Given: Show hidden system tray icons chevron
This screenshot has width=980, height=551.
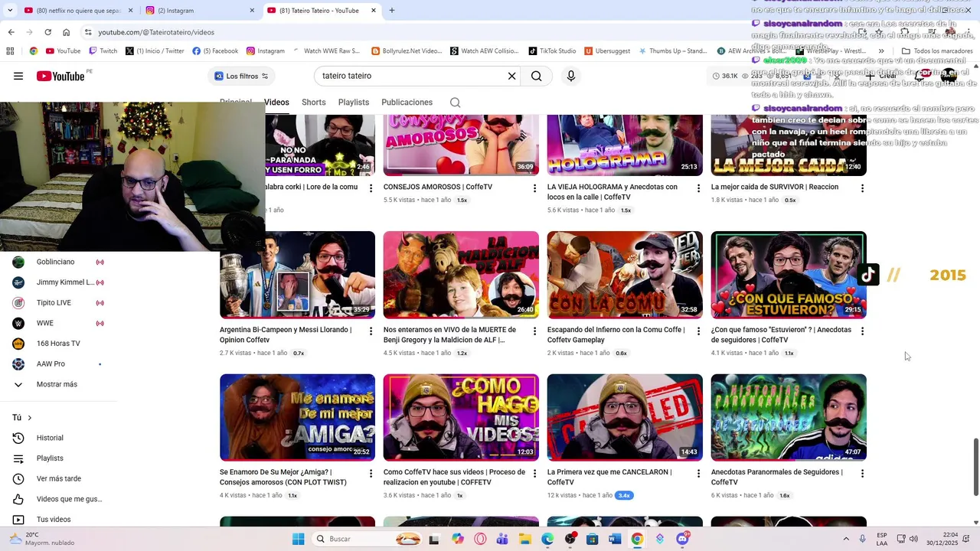Looking at the screenshot, I should (x=846, y=539).
